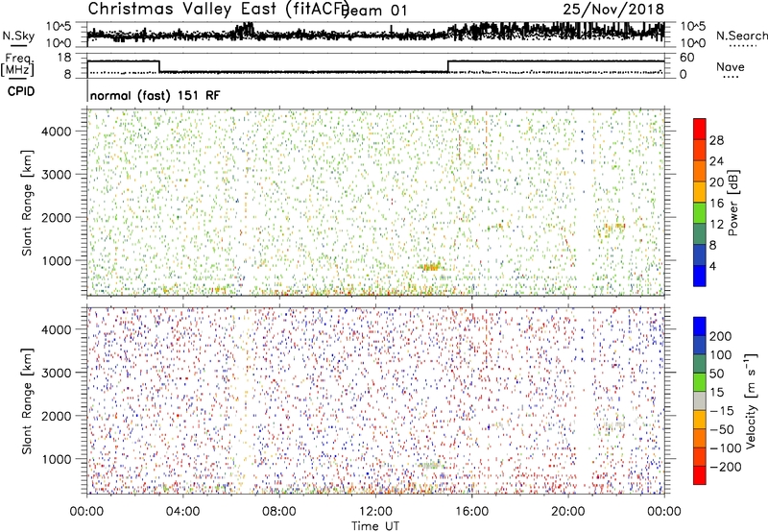Click the 'CPID' row label
This screenshot has width=768, height=532.
21,91
